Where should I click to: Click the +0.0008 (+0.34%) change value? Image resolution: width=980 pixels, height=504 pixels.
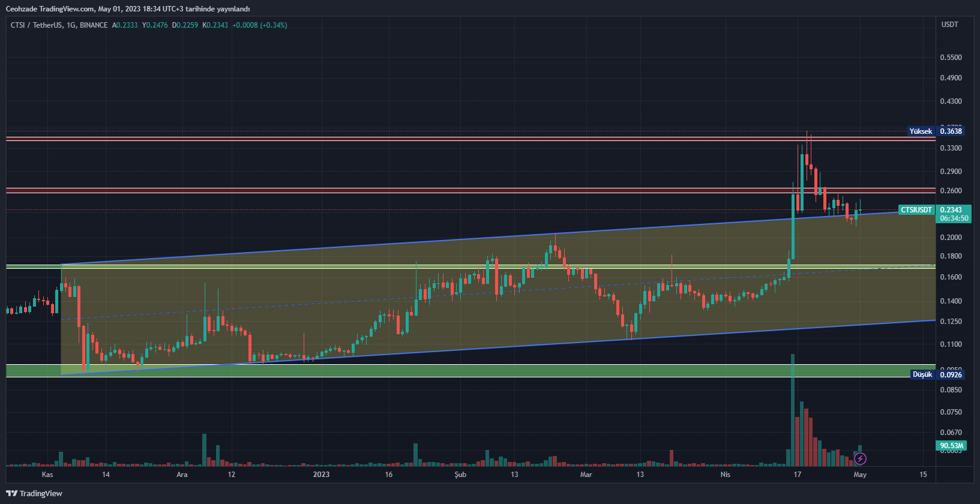259,25
